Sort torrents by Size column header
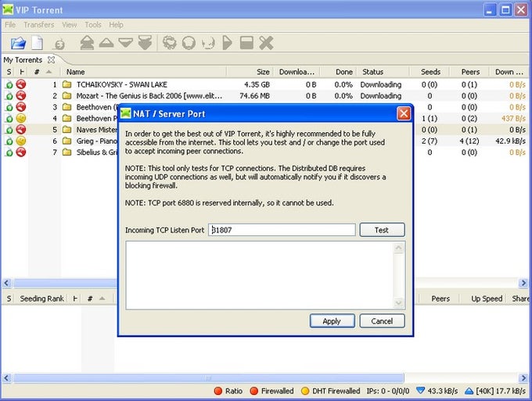 250,72
